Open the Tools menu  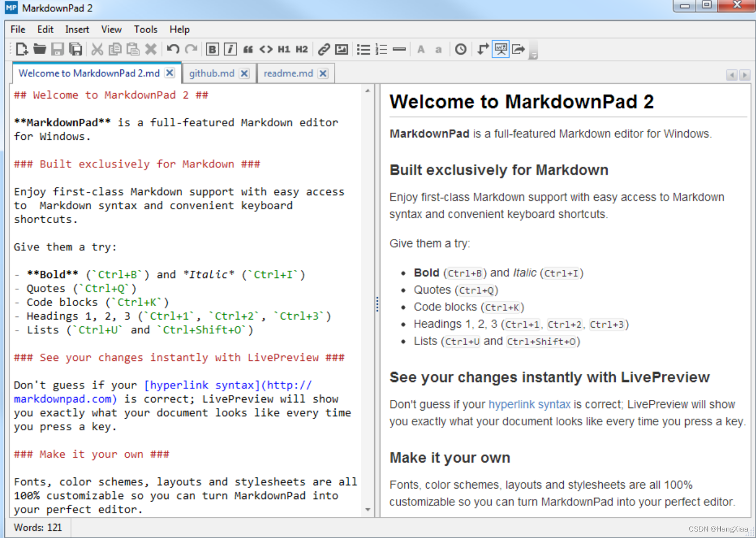pos(146,29)
